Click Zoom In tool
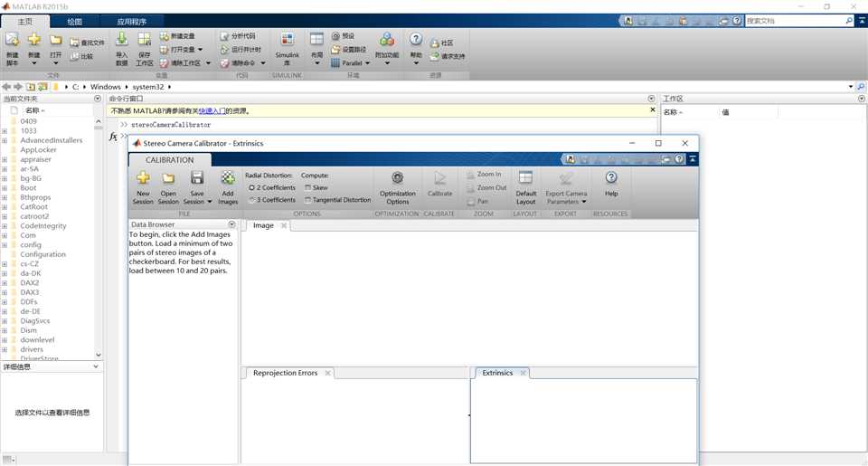This screenshot has width=868, height=466. [484, 175]
